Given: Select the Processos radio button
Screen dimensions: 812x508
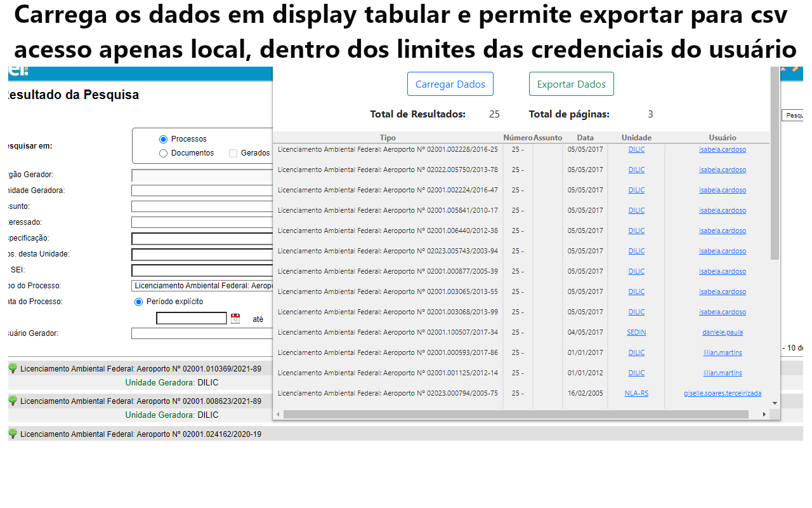Looking at the screenshot, I should (x=164, y=139).
